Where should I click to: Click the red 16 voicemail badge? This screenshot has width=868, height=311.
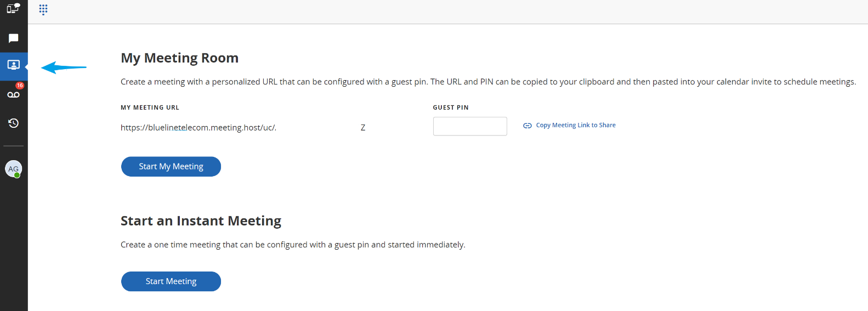(20, 86)
